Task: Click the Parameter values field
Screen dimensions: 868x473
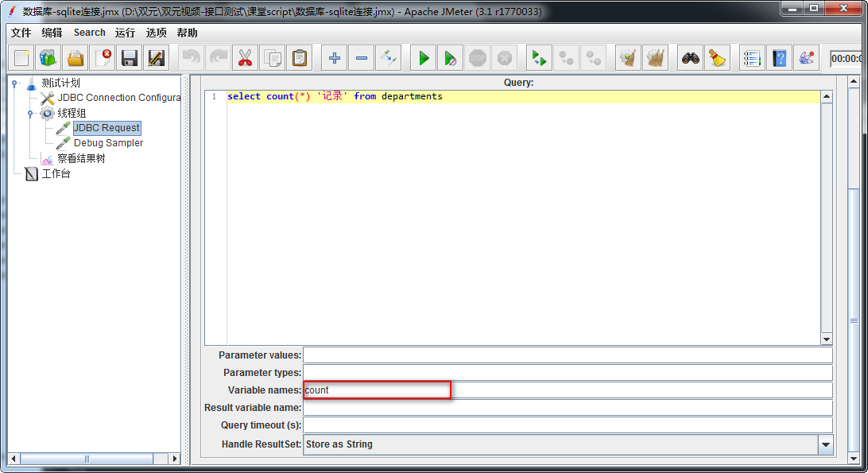Action: click(x=568, y=355)
